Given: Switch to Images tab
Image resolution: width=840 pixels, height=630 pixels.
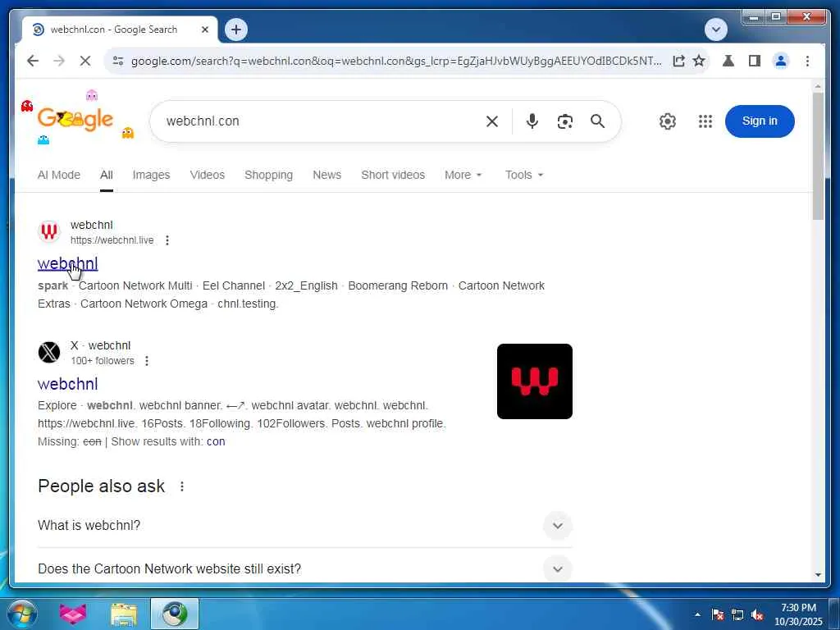Looking at the screenshot, I should pos(151,176).
